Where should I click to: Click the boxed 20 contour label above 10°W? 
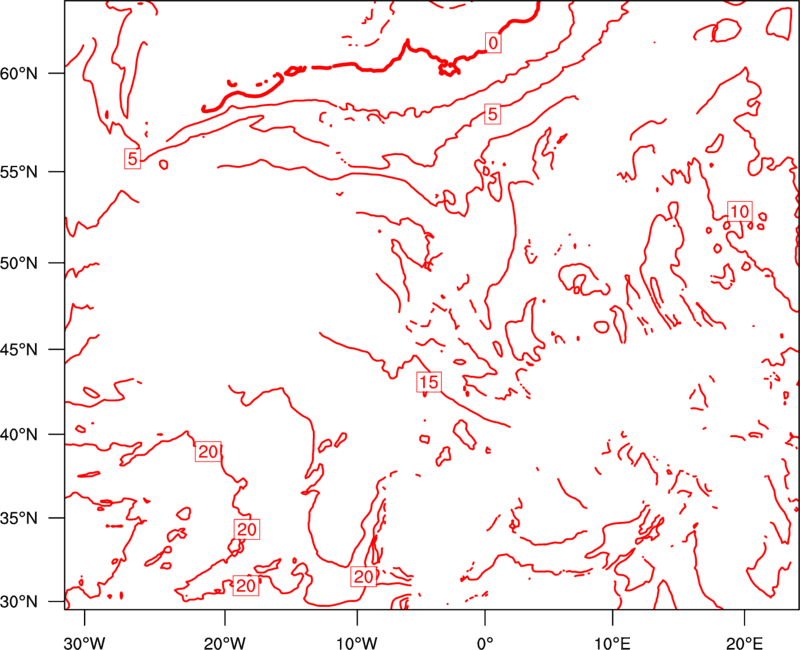(363, 577)
